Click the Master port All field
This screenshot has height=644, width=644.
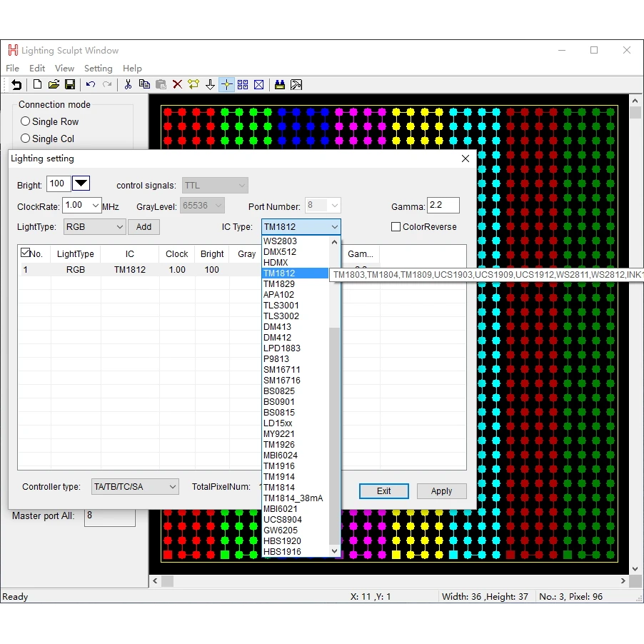(110, 518)
